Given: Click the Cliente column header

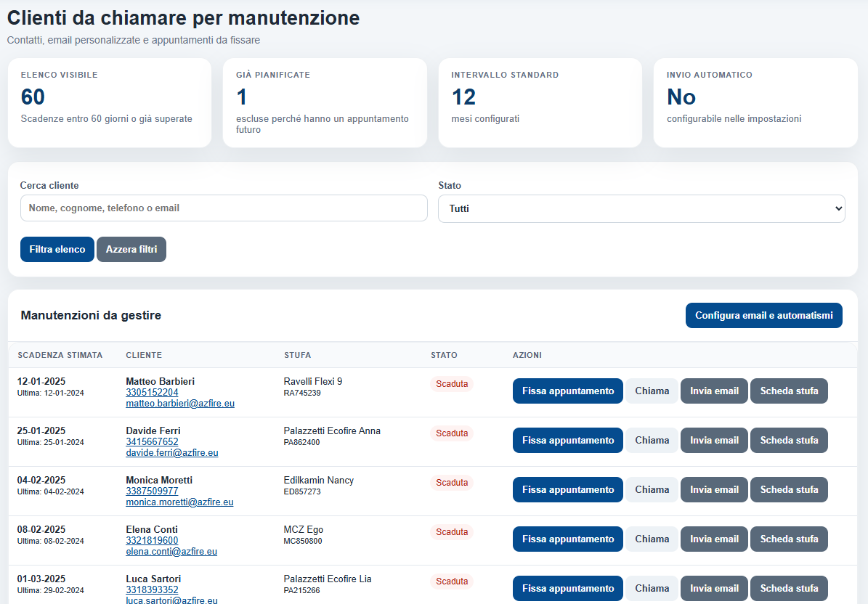Looking at the screenshot, I should pos(144,355).
